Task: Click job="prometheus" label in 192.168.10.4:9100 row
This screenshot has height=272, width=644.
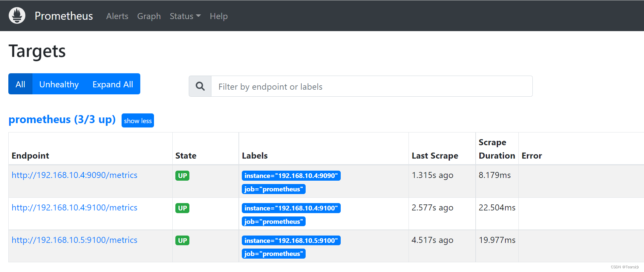Action: [274, 221]
